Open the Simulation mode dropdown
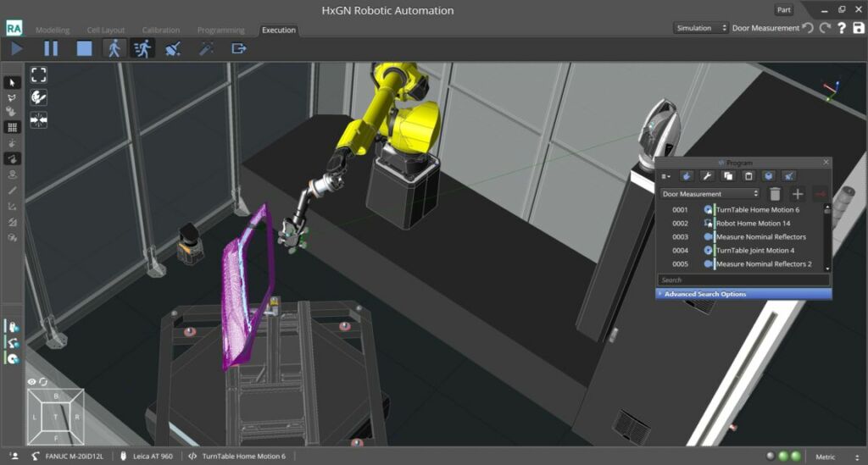 (x=701, y=28)
